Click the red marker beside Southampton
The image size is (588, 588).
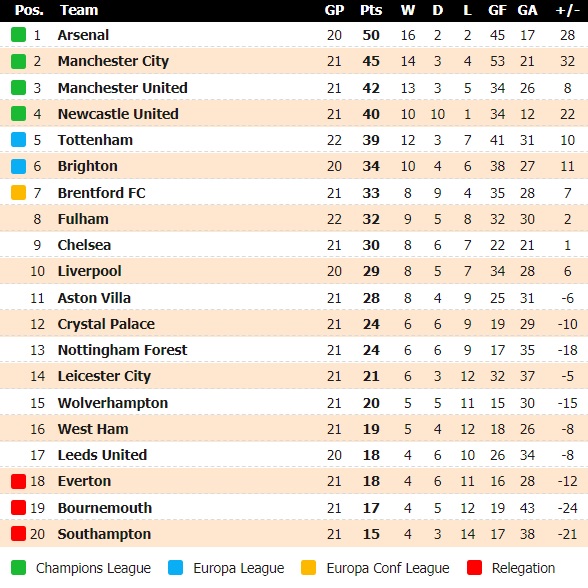pos(18,534)
